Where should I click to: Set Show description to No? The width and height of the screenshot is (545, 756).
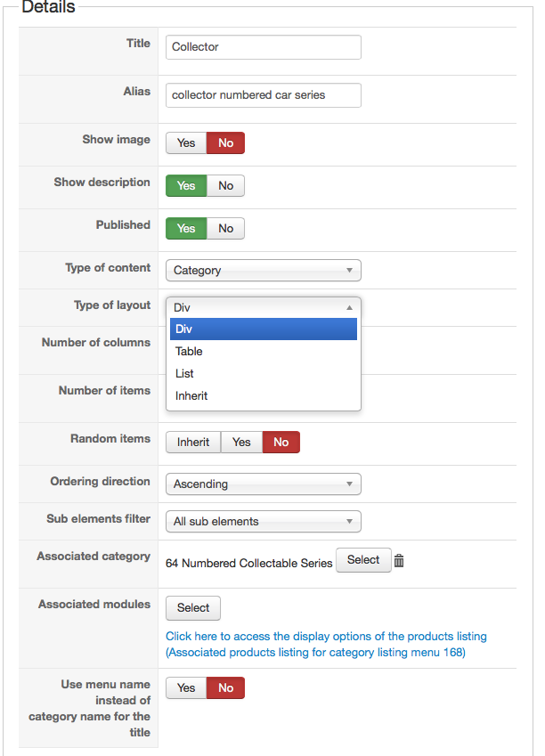click(x=226, y=186)
